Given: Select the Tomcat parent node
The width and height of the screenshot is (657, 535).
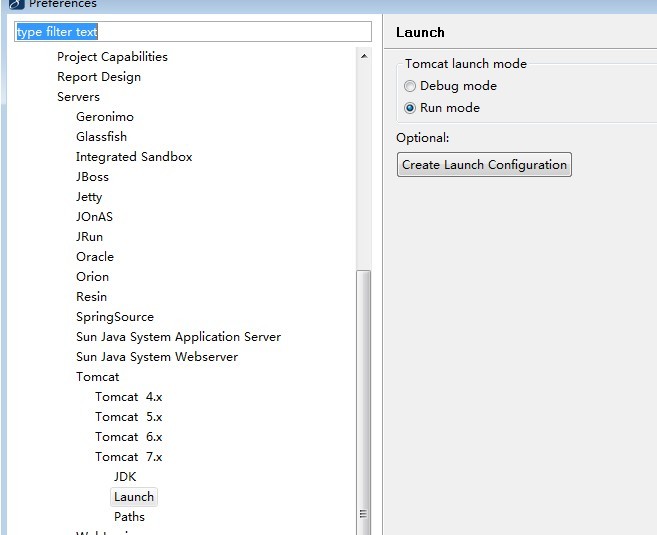Looking at the screenshot, I should [x=98, y=377].
